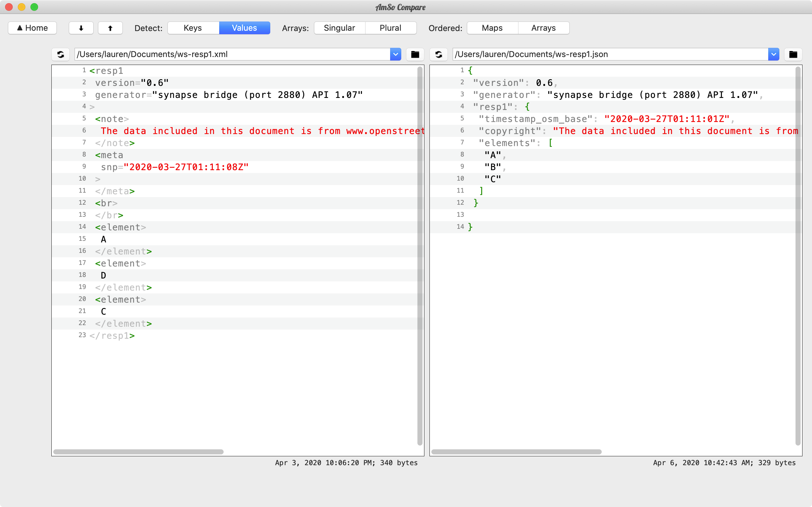
Task: Toggle Keys detection
Action: pos(193,28)
